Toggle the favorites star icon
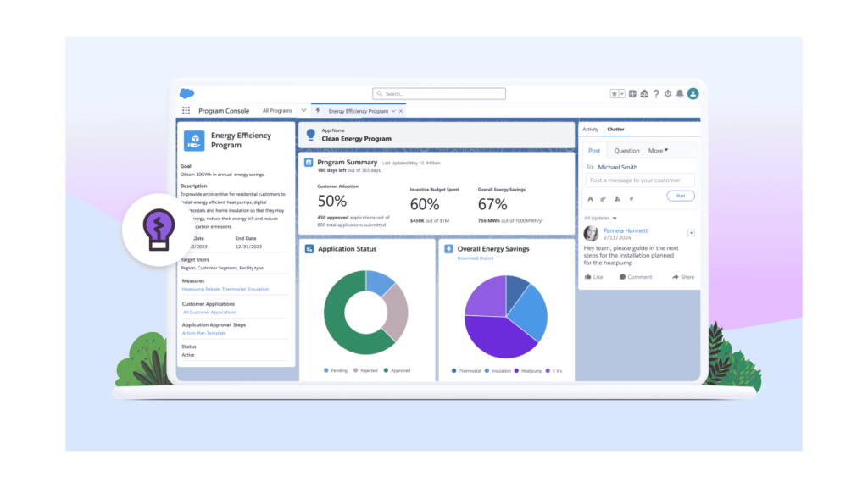 point(615,93)
